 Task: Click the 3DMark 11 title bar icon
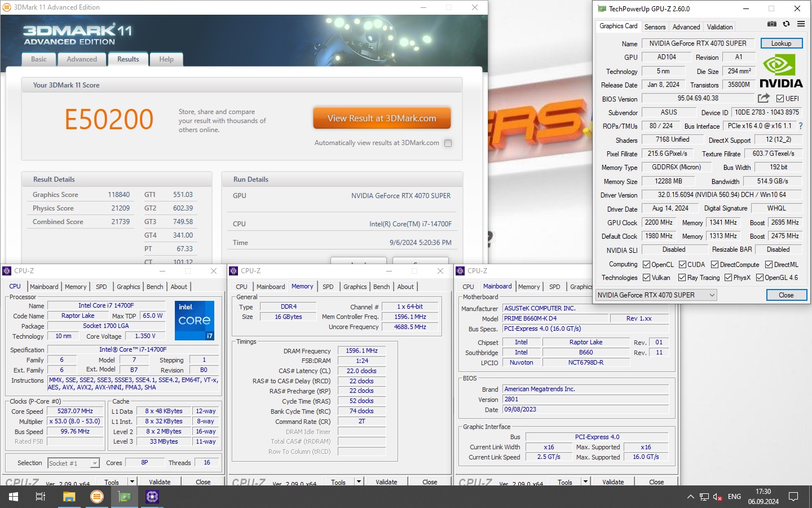pyautogui.click(x=7, y=7)
